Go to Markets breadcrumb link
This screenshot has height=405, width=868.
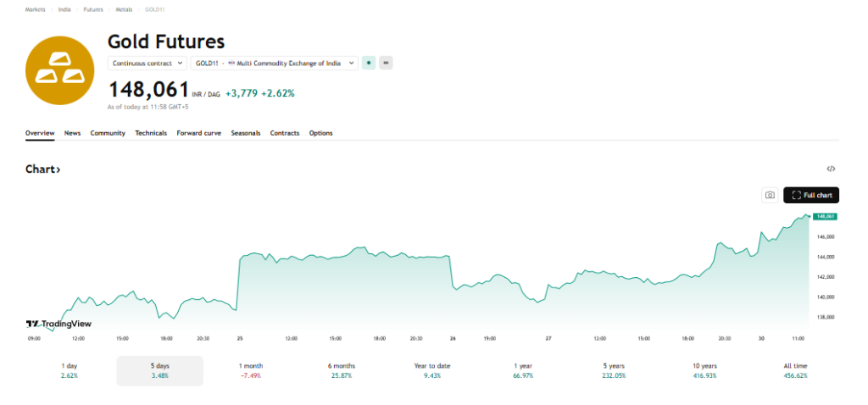click(36, 10)
